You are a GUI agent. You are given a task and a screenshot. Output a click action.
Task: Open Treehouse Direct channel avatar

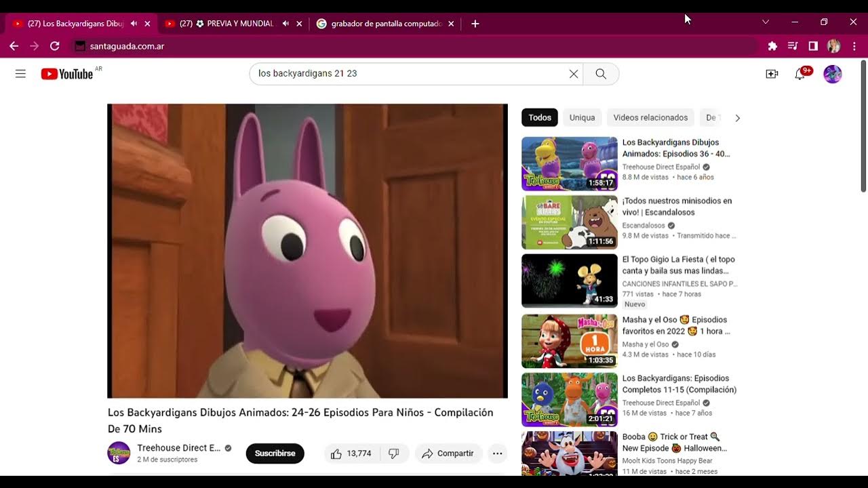119,453
